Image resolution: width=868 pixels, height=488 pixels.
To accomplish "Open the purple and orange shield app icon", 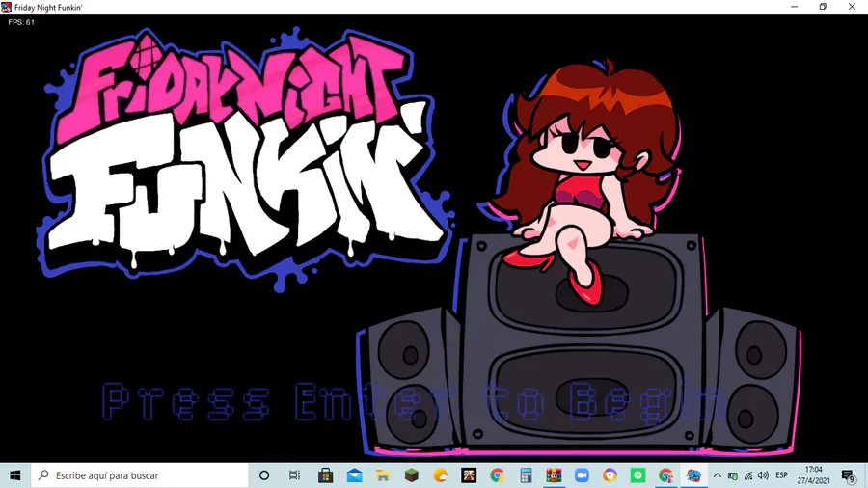I will [610, 475].
